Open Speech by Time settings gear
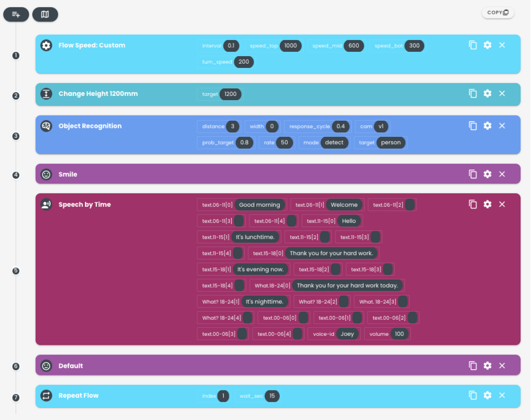Screen dimensions: 531x420 coord(487,204)
